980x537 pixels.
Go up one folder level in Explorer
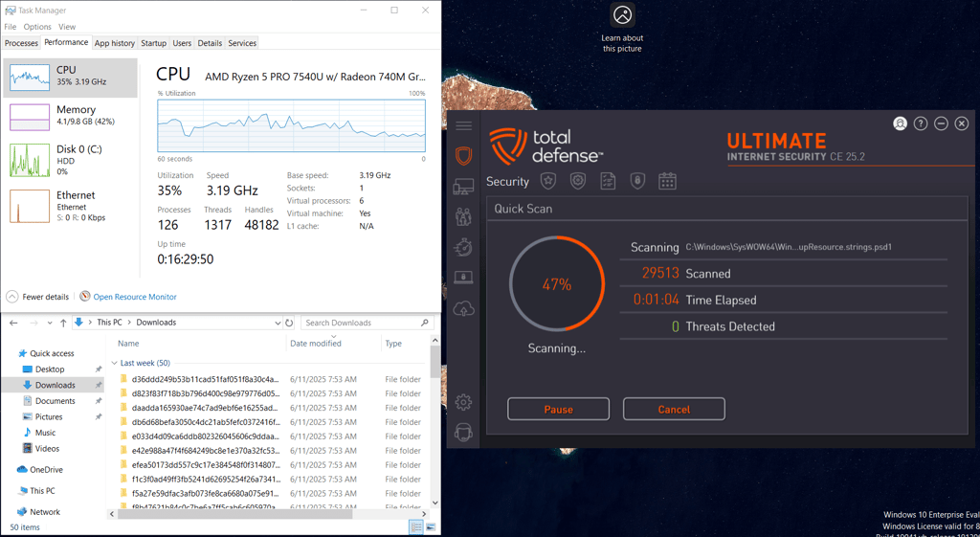pyautogui.click(x=63, y=323)
